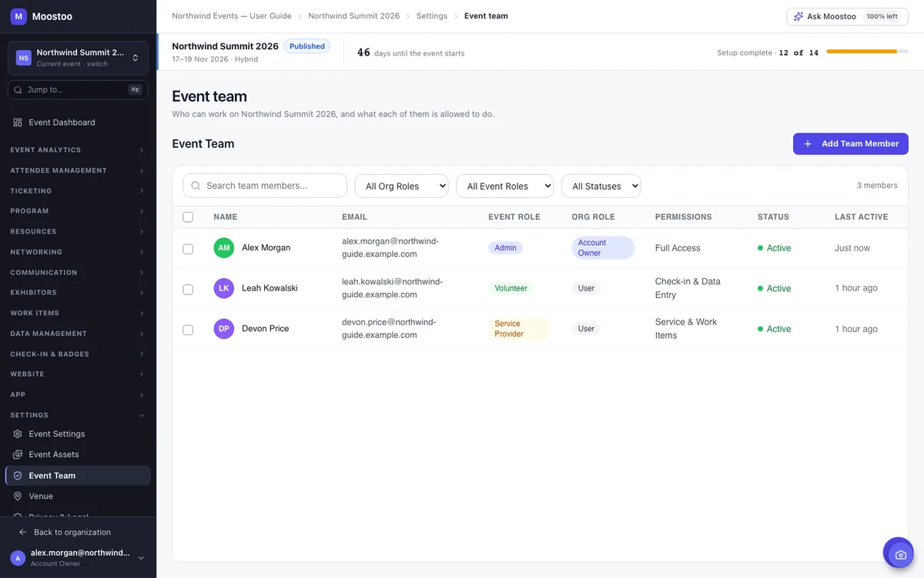
Task: Click the Search team members field
Action: click(265, 186)
